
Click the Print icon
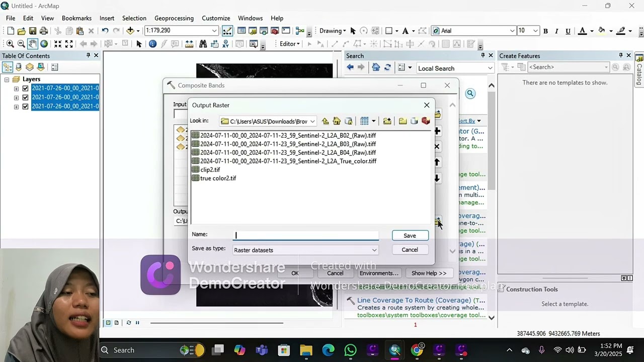[x=44, y=31]
